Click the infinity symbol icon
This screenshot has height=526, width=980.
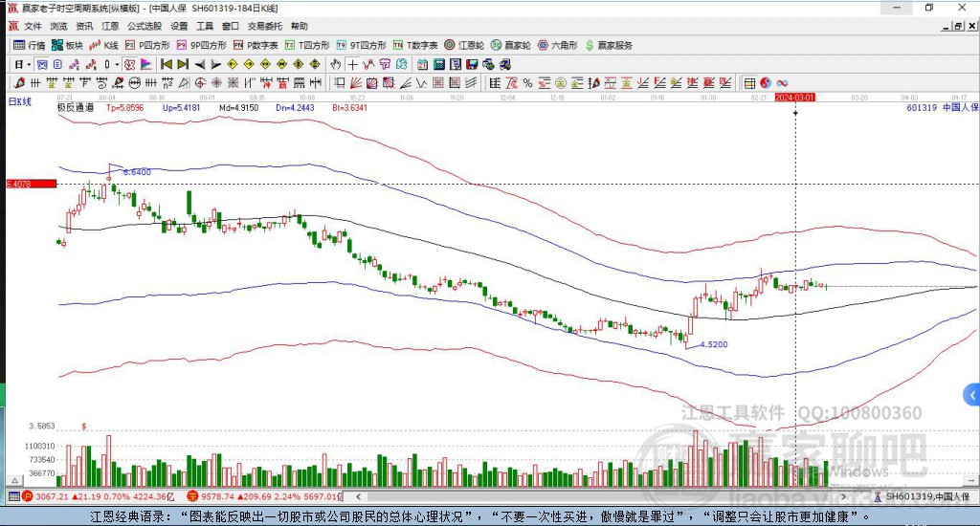(x=782, y=83)
